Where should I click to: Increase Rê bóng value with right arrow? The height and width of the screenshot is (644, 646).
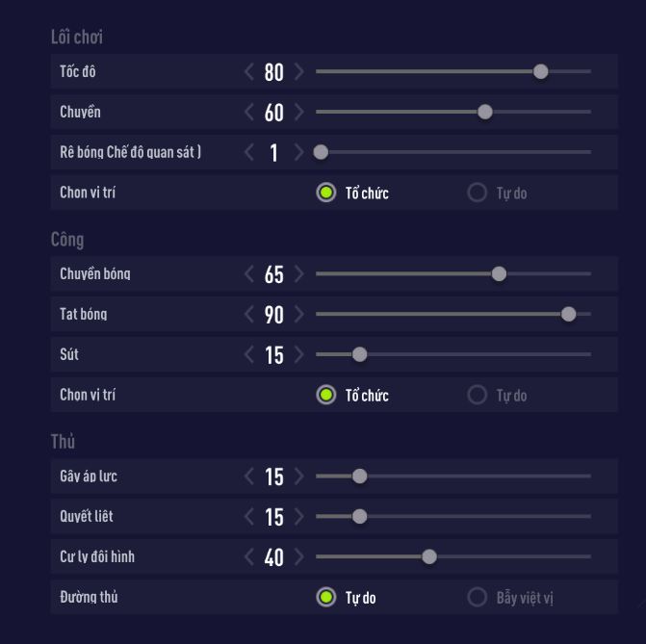pyautogui.click(x=298, y=152)
